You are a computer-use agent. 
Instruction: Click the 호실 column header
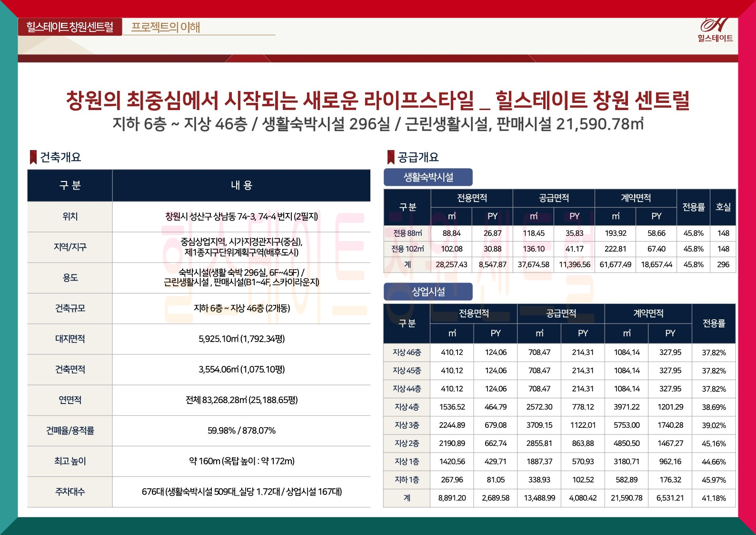(x=723, y=207)
